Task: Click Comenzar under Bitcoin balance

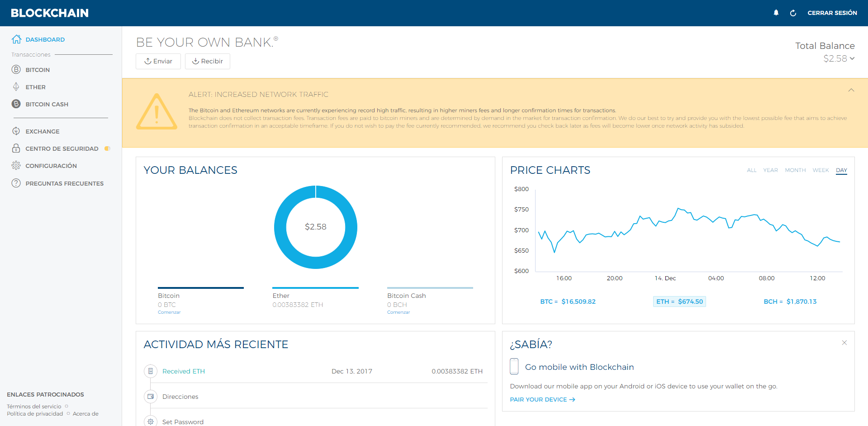Action: pos(169,312)
